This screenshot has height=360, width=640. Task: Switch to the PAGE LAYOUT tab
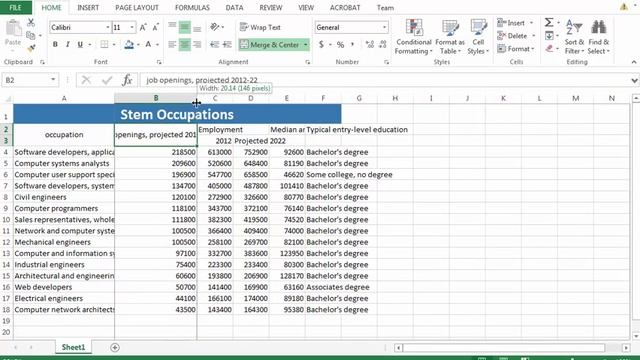(x=137, y=7)
